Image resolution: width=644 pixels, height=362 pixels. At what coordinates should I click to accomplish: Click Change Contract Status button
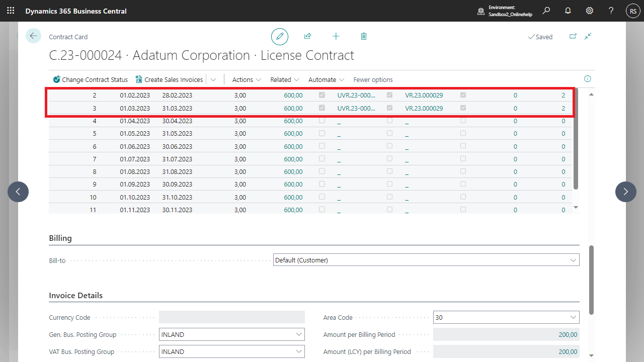(x=91, y=79)
